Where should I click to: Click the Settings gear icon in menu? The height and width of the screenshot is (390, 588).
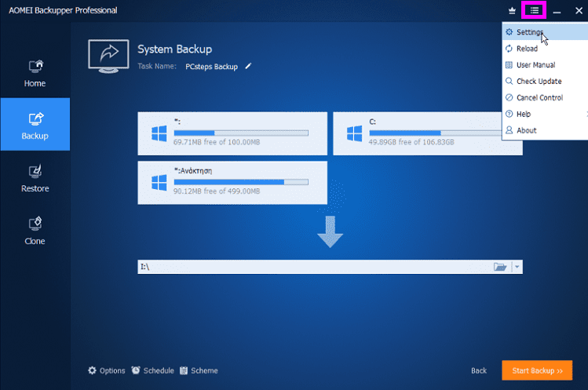pyautogui.click(x=509, y=32)
